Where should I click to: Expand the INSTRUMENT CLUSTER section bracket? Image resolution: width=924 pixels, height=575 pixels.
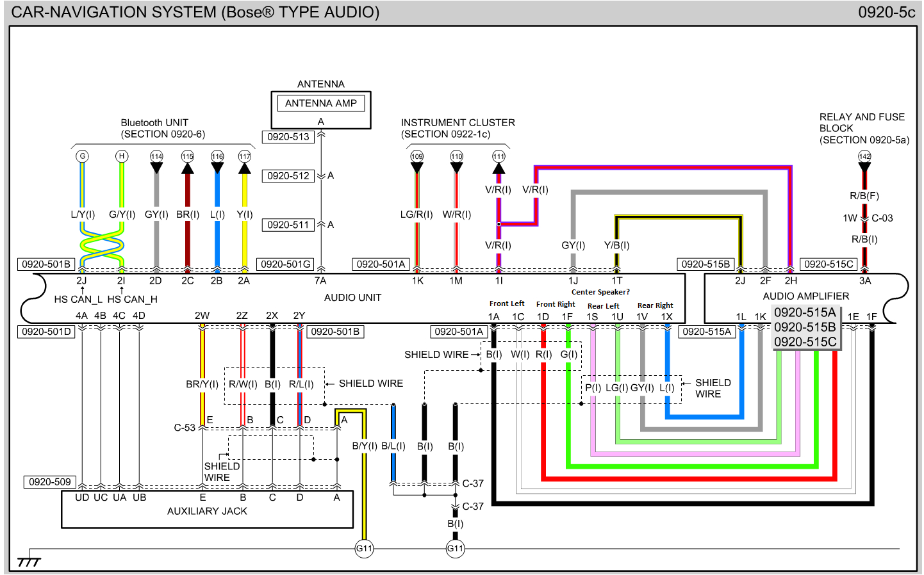457,144
